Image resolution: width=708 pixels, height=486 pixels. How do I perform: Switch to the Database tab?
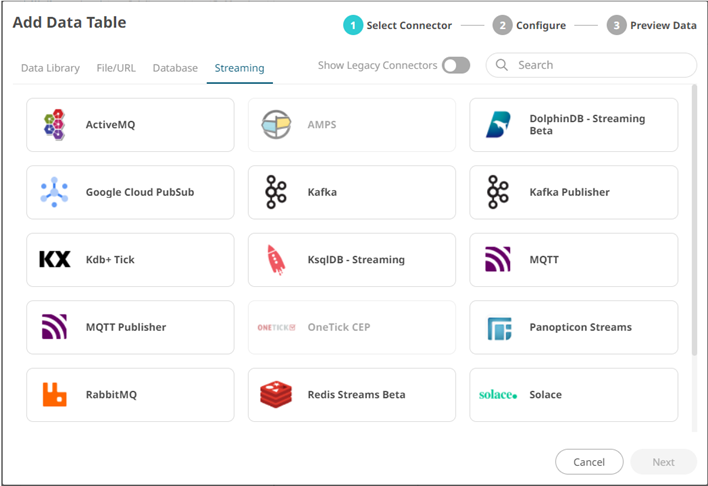click(x=175, y=68)
